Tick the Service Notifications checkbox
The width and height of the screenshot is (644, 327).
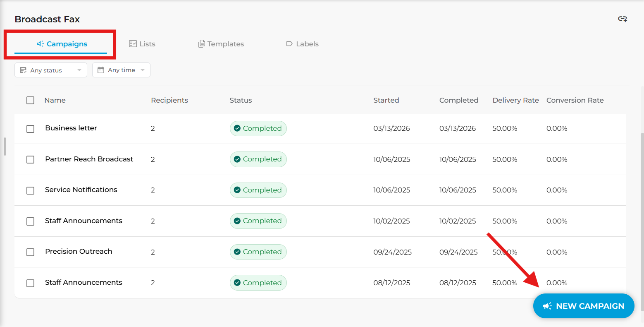[x=30, y=190]
